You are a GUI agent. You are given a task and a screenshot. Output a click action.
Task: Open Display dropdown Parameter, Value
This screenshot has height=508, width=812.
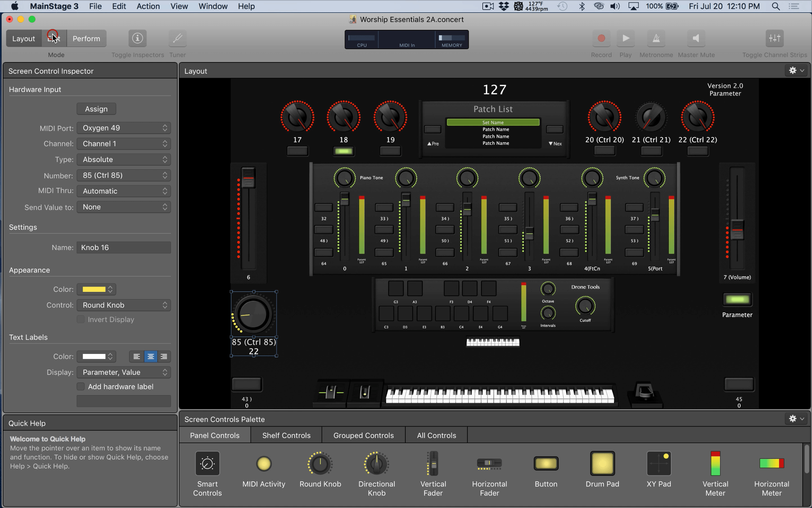[x=123, y=372]
